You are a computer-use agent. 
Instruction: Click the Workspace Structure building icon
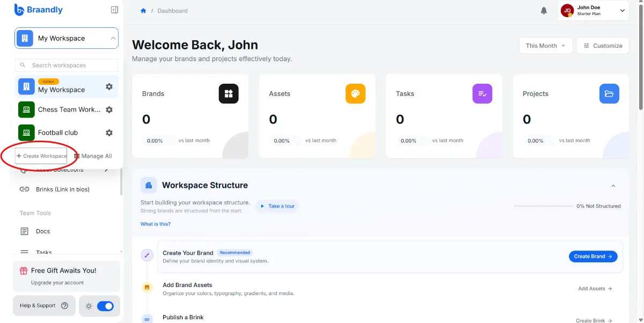[x=149, y=185]
